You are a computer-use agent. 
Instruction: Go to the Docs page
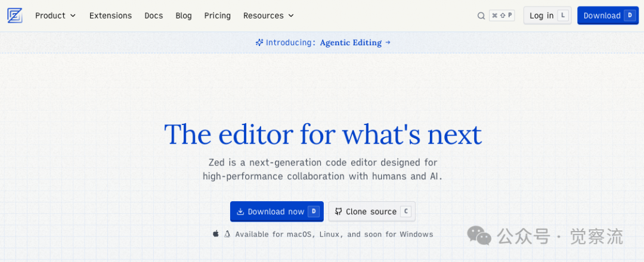click(x=154, y=15)
